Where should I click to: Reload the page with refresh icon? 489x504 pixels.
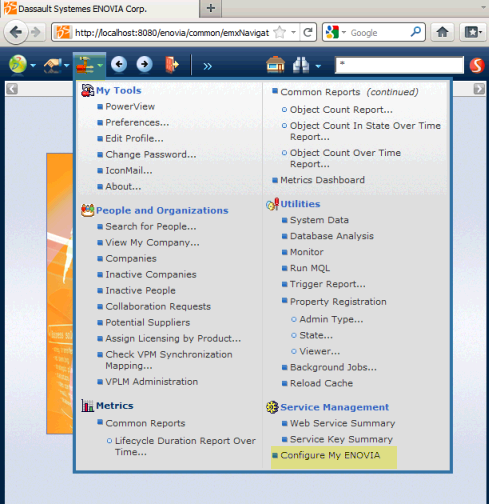tap(308, 32)
